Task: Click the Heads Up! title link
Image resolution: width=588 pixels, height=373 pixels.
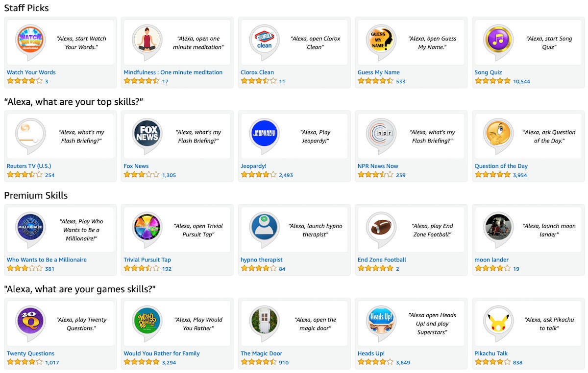Action: pos(371,353)
